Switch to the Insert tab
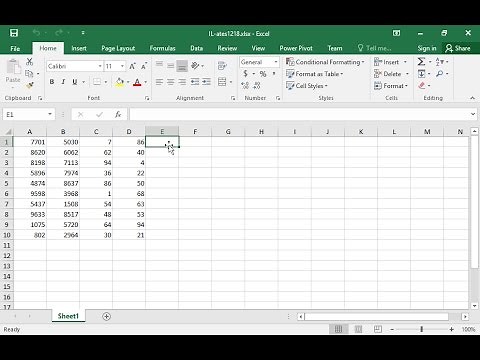Viewport: 480px width, 360px height. 79,48
